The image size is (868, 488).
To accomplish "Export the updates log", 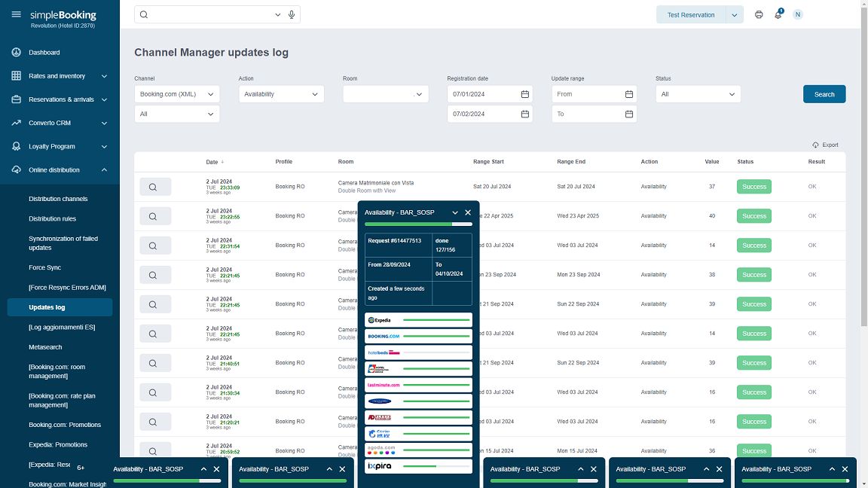I will click(825, 145).
